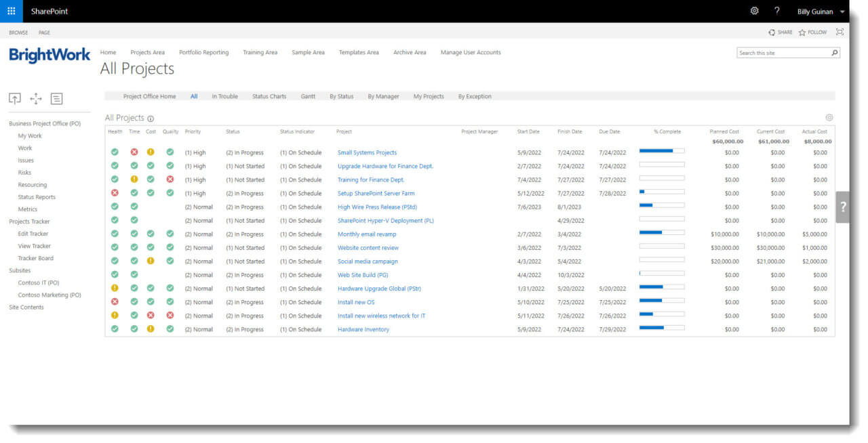
Task: Click the help question mark in top bar
Action: coord(777,11)
